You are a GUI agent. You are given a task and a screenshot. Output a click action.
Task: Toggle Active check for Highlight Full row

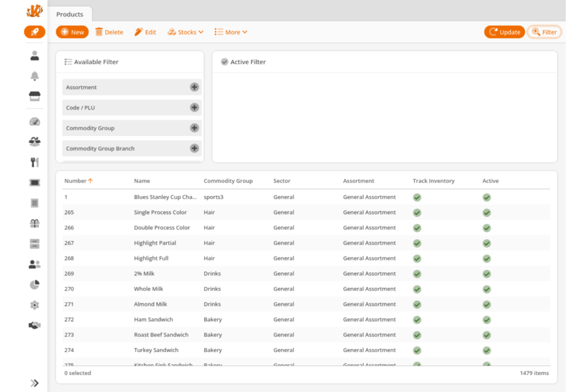coord(487,259)
